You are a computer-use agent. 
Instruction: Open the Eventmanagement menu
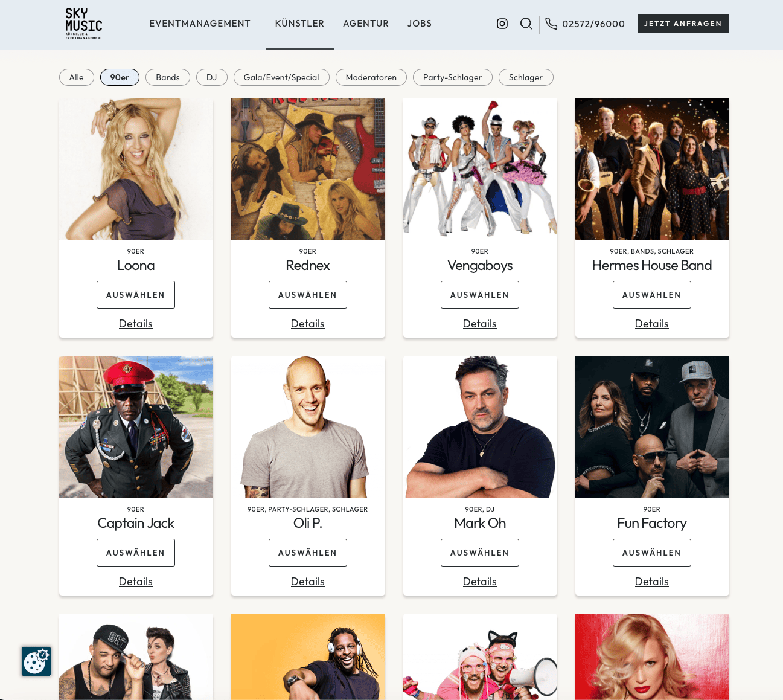(x=200, y=24)
